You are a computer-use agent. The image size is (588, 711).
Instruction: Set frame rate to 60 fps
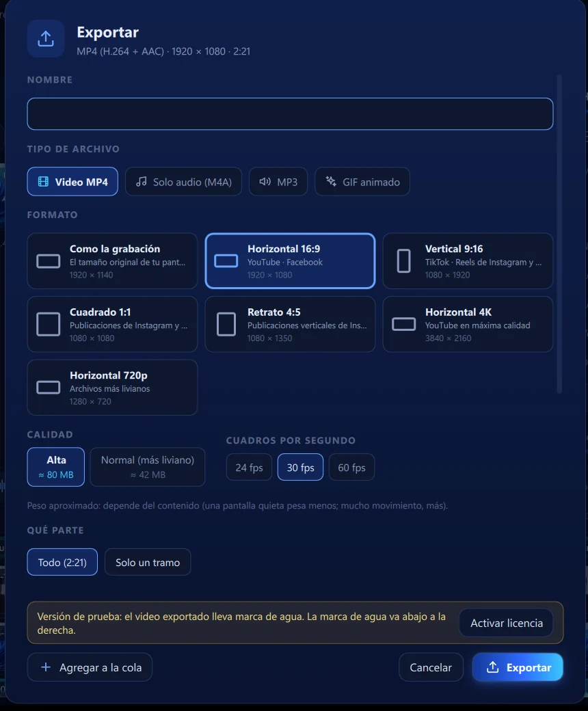click(352, 467)
